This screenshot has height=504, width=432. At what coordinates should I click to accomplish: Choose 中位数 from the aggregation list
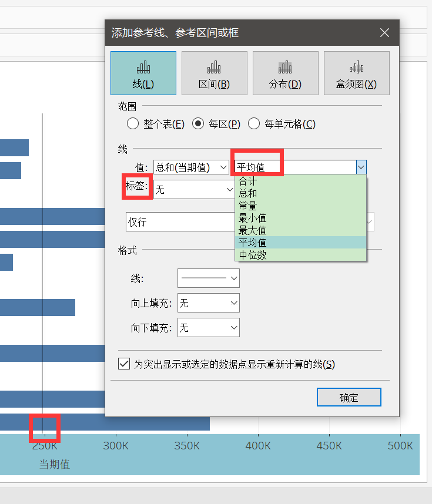(300, 254)
